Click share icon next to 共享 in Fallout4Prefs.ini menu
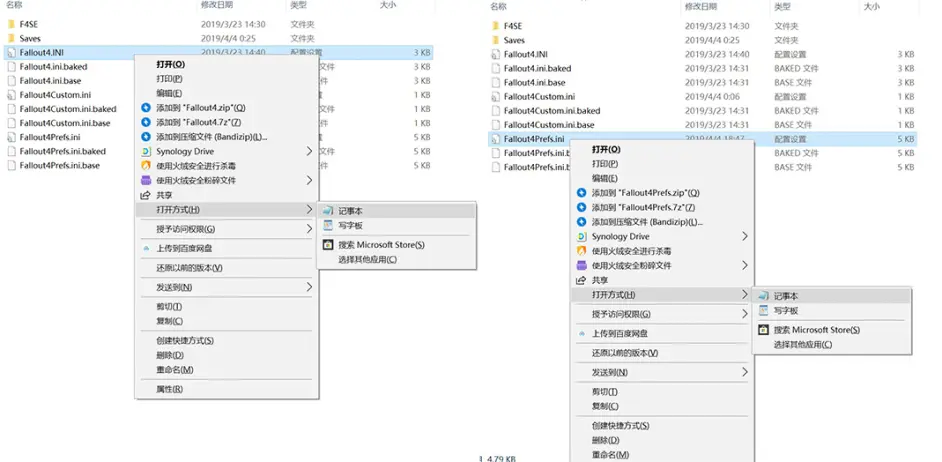Image resolution: width=942 pixels, height=462 pixels. (581, 281)
